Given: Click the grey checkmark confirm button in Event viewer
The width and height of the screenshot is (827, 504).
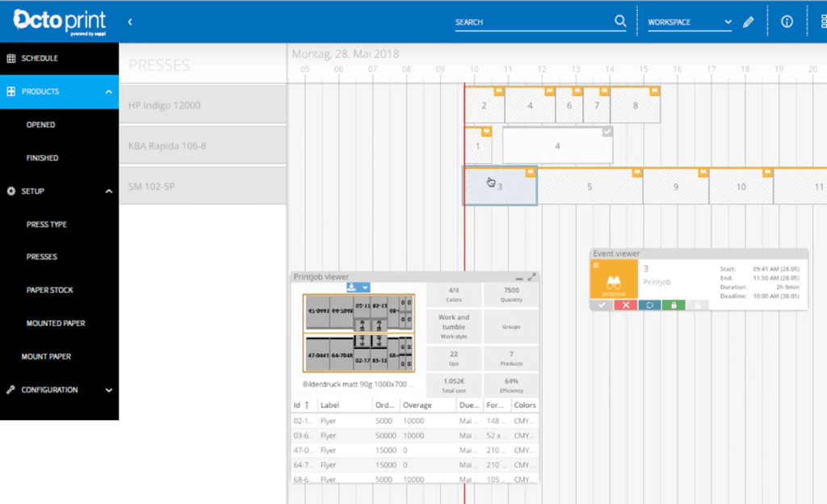Looking at the screenshot, I should [600, 304].
